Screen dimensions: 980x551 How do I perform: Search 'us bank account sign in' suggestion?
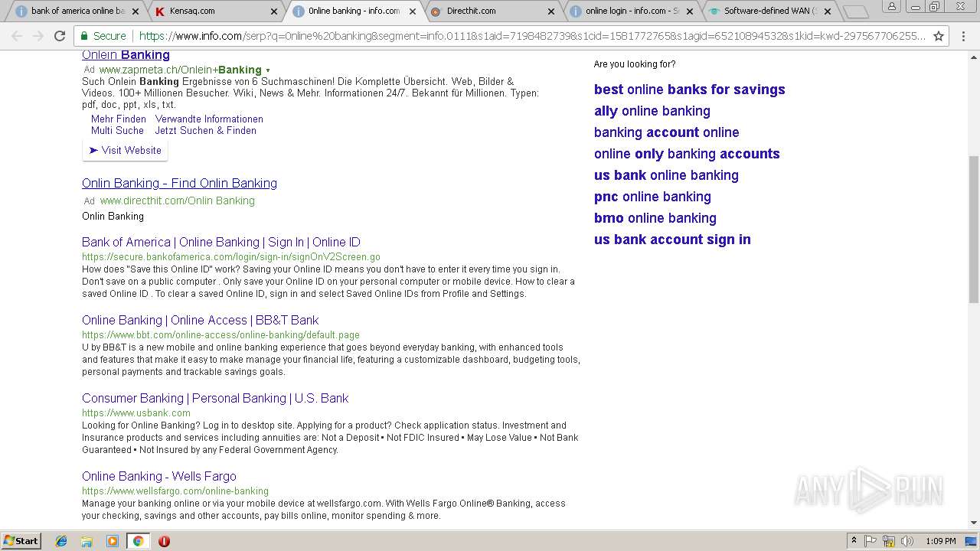click(672, 240)
